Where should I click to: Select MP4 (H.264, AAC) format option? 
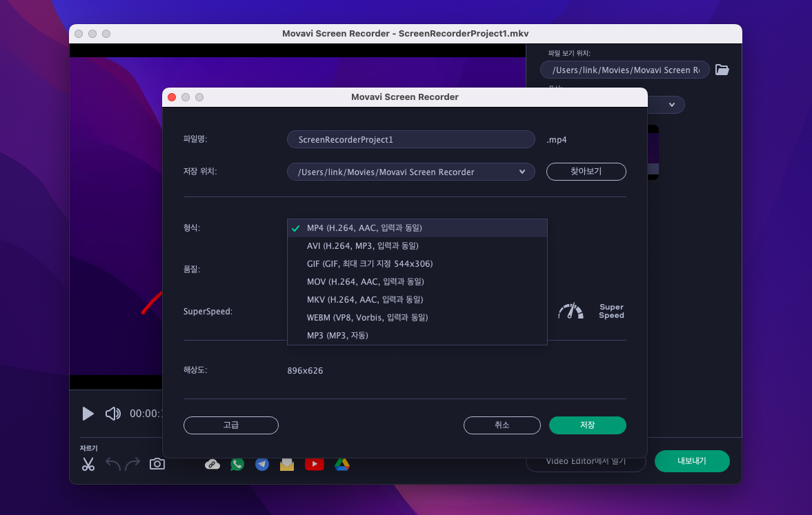[417, 228]
